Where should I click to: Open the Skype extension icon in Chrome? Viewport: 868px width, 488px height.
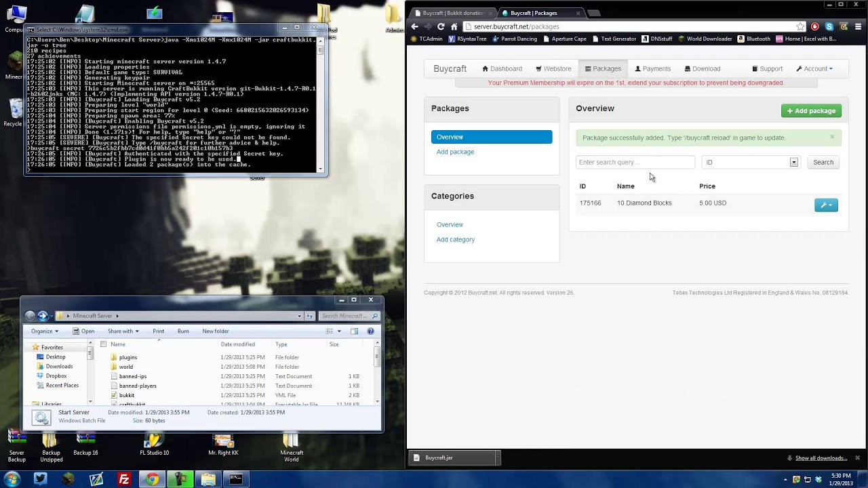point(829,26)
